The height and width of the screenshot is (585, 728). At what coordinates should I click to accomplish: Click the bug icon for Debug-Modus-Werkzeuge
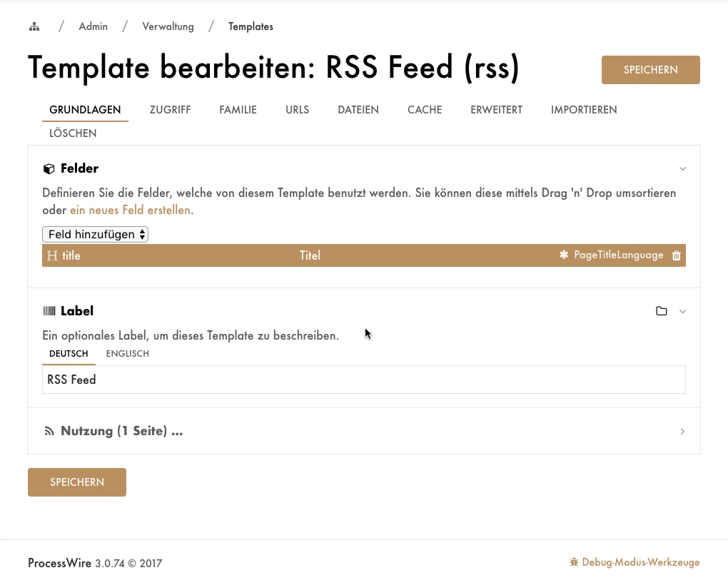(574, 562)
